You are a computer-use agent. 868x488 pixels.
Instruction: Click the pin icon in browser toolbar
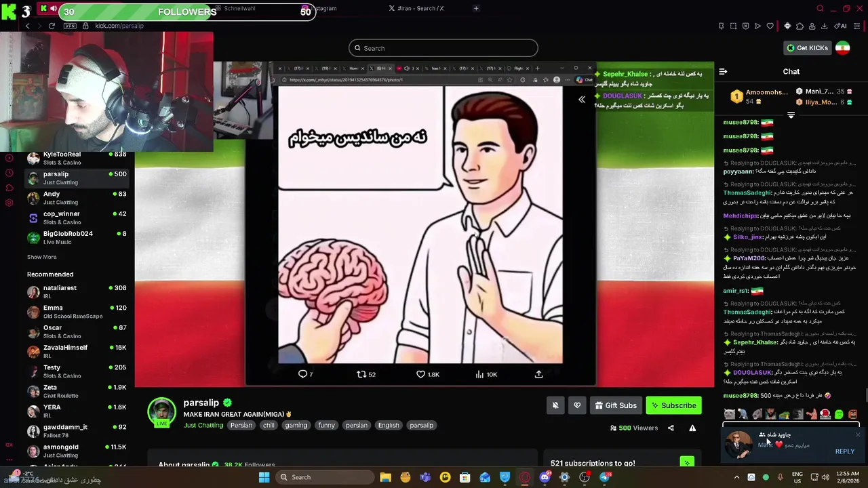721,26
